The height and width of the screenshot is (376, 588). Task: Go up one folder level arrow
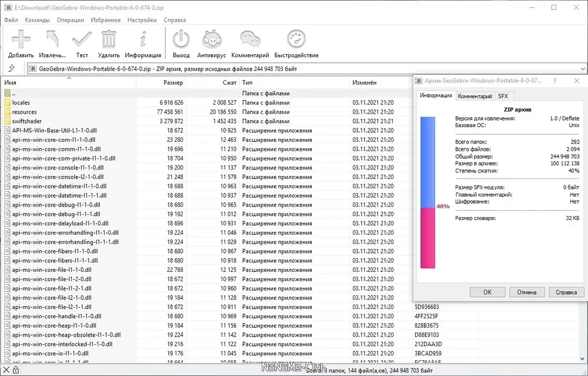pos(12,68)
